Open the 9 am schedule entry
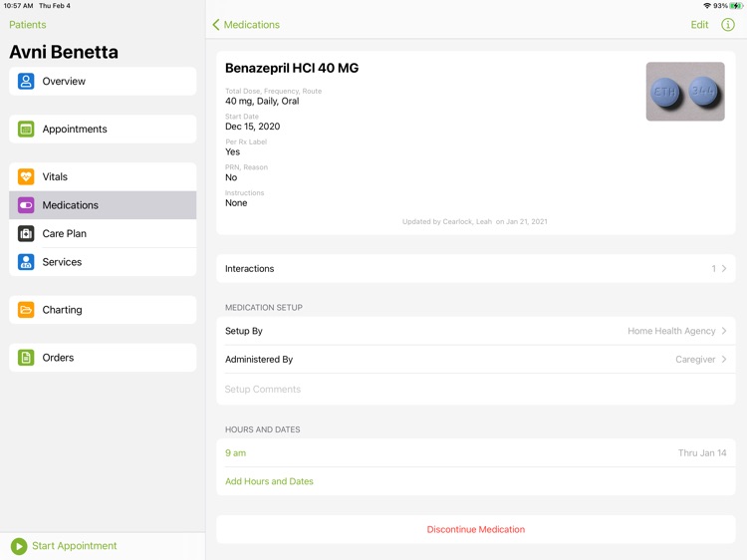Viewport: 747px width, 560px height. [x=236, y=453]
